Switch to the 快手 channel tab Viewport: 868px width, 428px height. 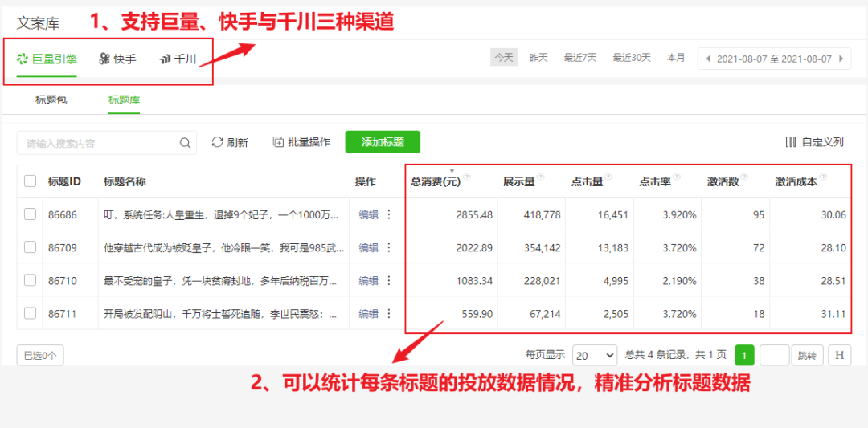coord(117,59)
